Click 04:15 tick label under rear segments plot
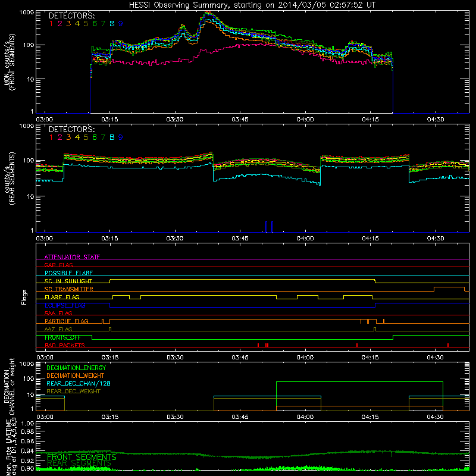 370,239
